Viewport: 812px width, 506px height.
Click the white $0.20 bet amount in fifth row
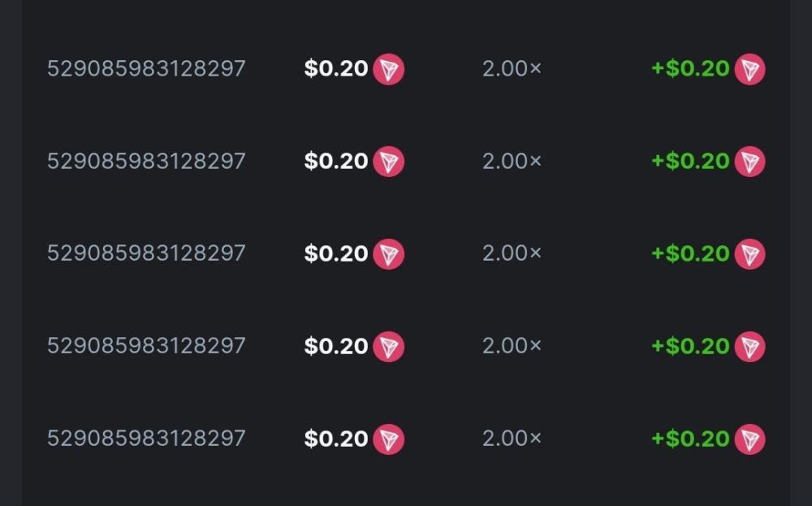pyautogui.click(x=336, y=439)
